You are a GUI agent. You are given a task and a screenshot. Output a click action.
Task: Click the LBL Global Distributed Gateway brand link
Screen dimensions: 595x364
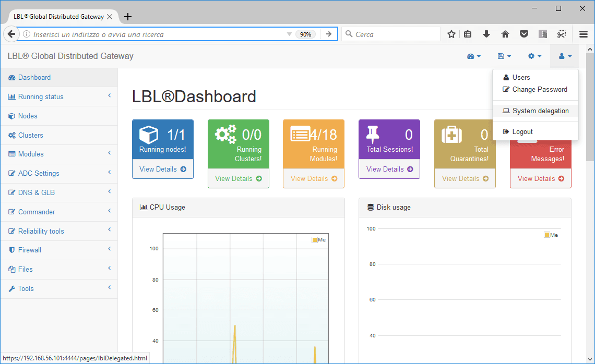pos(70,56)
